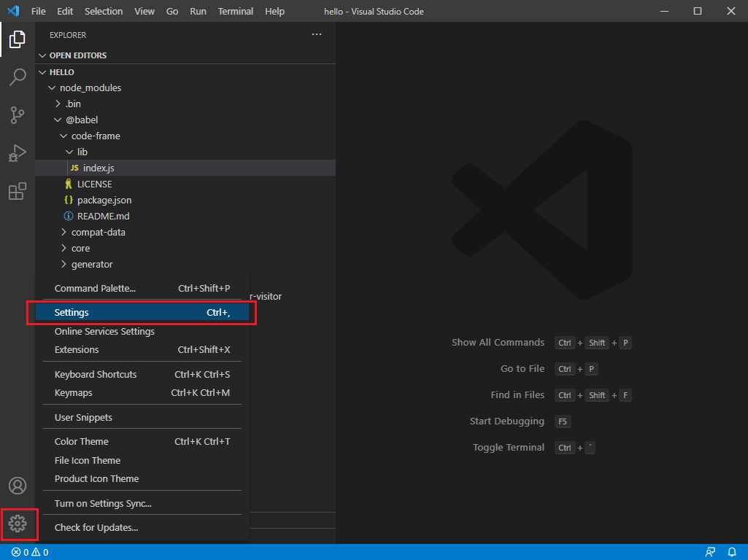Collapse the HELLO folder section
This screenshot has width=748, height=560.
point(42,72)
